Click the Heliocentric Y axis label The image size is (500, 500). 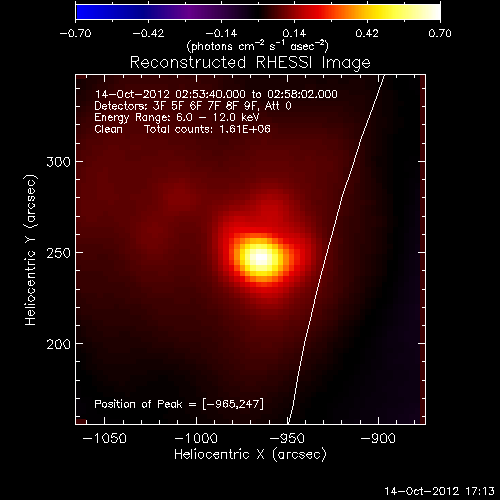pos(30,250)
